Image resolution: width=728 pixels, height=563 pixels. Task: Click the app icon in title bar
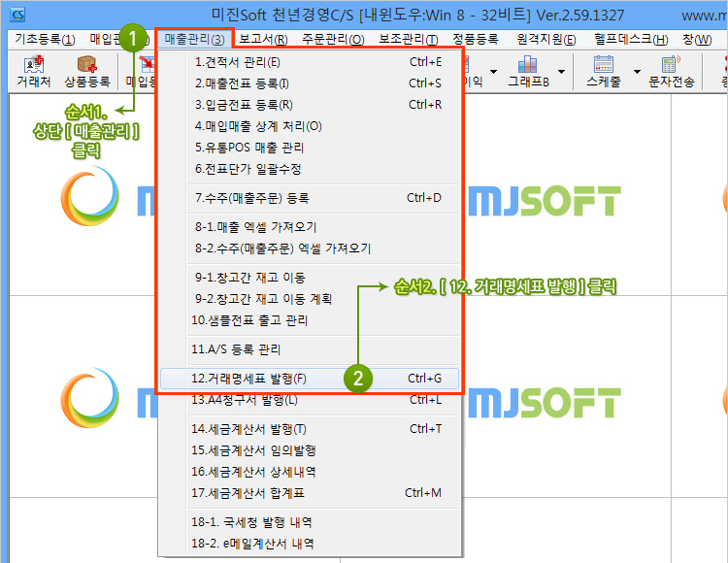pos(17,15)
